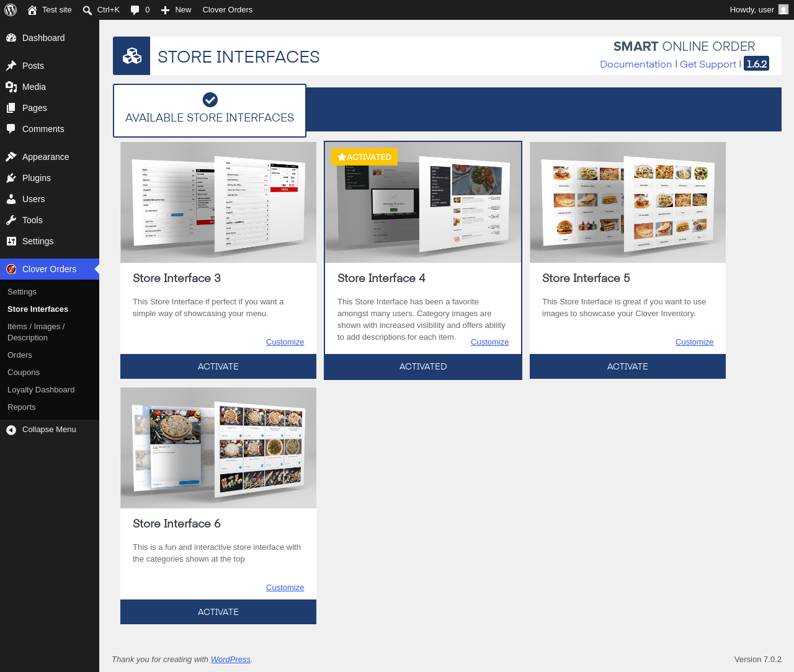This screenshot has height=672, width=794.
Task: Customize Store Interface 6
Action: tap(285, 588)
